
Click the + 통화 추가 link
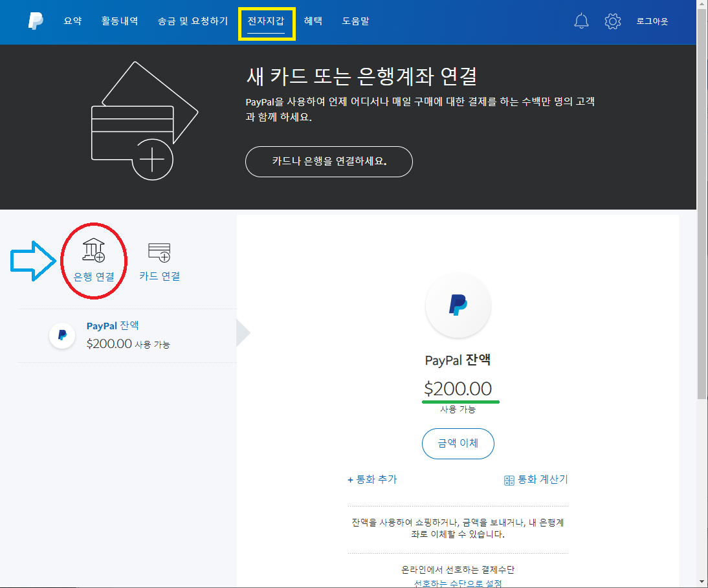[x=372, y=479]
